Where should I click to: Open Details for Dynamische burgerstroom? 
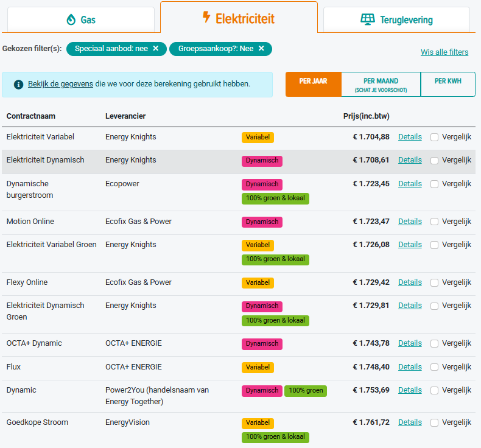click(x=410, y=184)
